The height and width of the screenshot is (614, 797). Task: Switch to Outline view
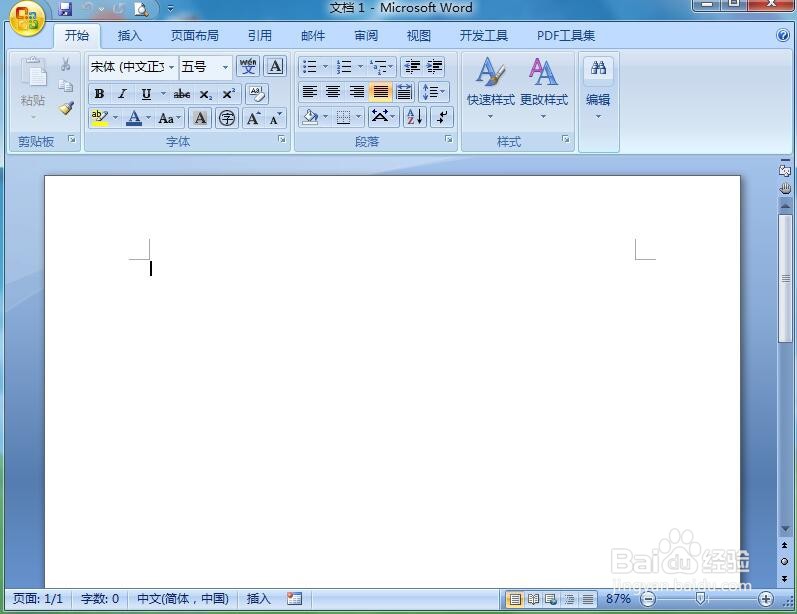569,600
